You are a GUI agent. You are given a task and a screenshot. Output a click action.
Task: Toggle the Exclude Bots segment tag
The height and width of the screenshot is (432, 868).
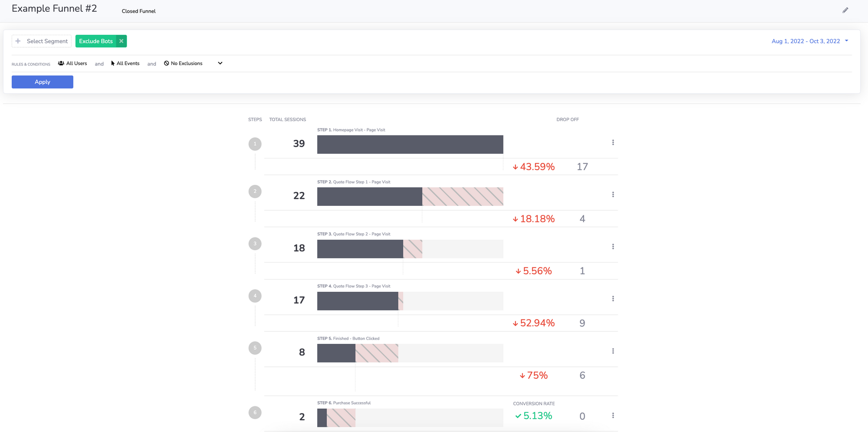coord(95,41)
